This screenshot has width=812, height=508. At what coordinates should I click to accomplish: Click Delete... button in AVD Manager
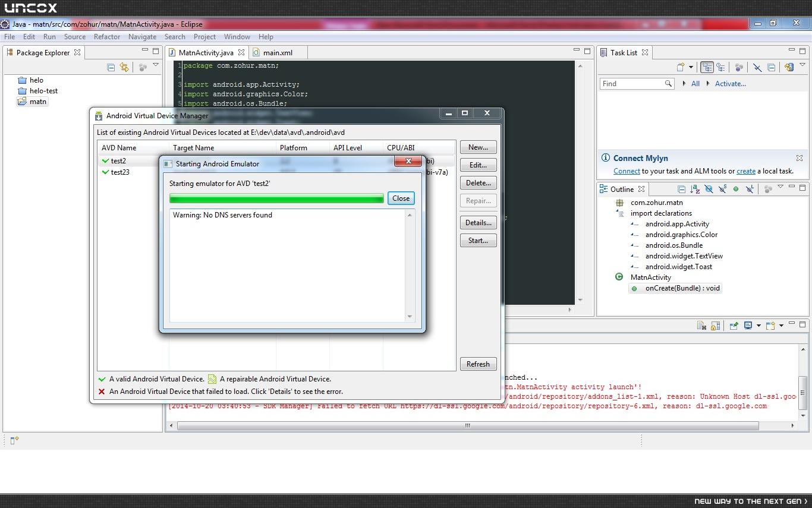pos(478,183)
